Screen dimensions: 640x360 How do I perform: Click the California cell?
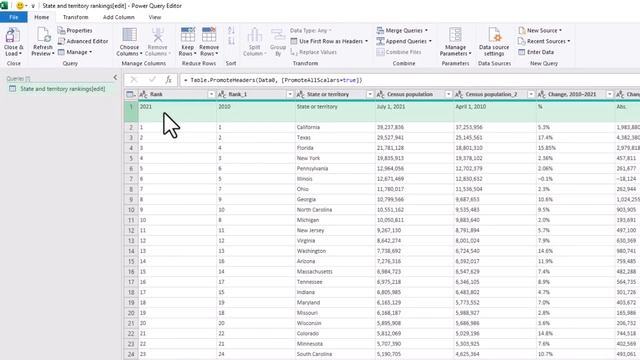pos(335,127)
